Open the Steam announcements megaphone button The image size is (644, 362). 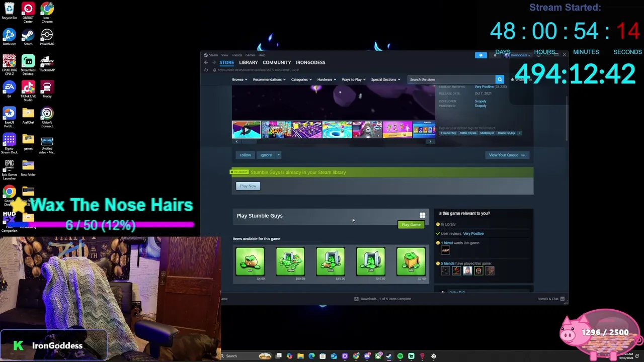pos(480,55)
